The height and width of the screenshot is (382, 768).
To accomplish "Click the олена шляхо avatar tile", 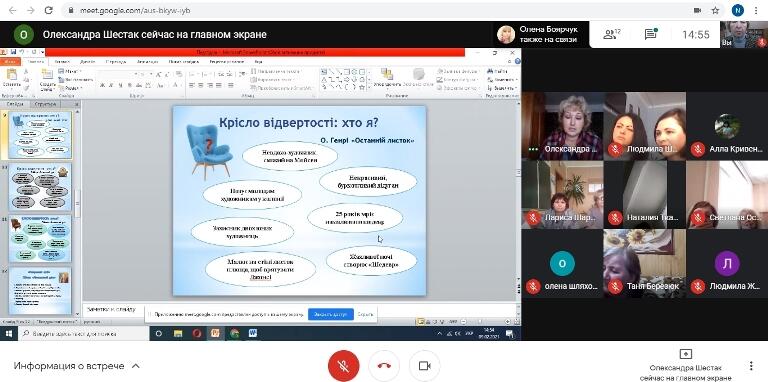I will 562,263.
